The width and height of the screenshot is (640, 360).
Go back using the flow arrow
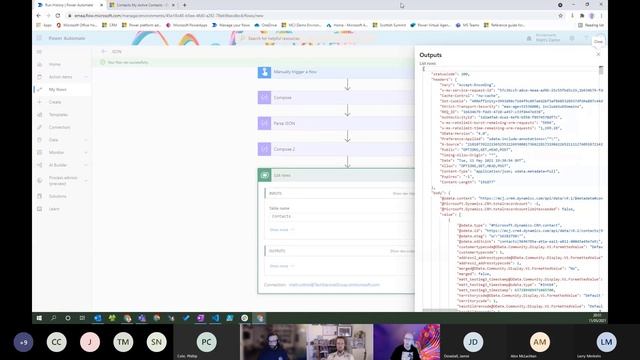[x=104, y=51]
